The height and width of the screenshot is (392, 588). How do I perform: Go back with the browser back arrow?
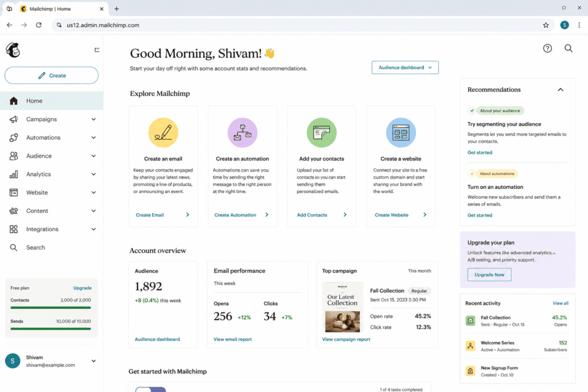pyautogui.click(x=9, y=25)
